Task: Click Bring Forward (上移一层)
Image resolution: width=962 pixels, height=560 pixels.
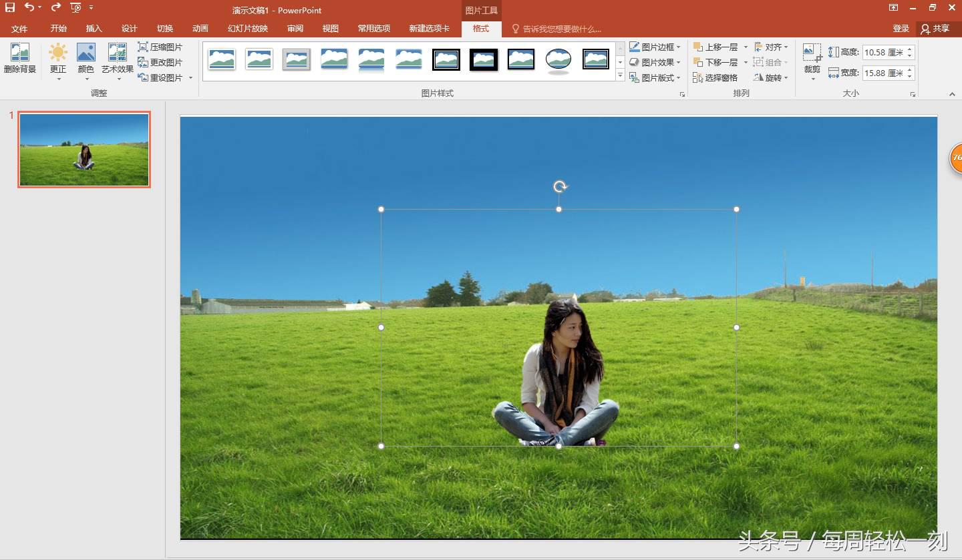Action: (x=716, y=47)
